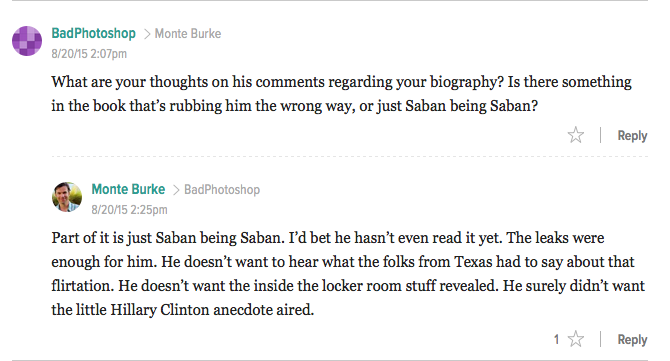Star BadPhotoshop's comment
The height and width of the screenshot is (361, 670).
(x=576, y=135)
